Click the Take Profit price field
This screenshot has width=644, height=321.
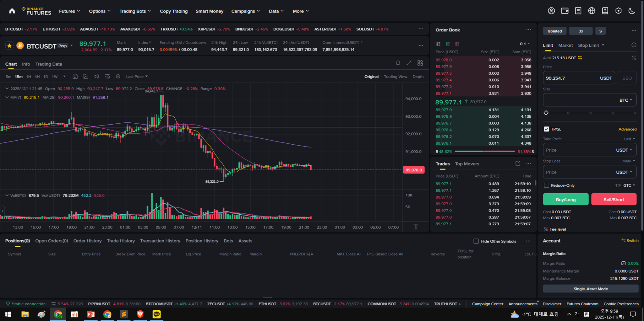click(x=590, y=150)
